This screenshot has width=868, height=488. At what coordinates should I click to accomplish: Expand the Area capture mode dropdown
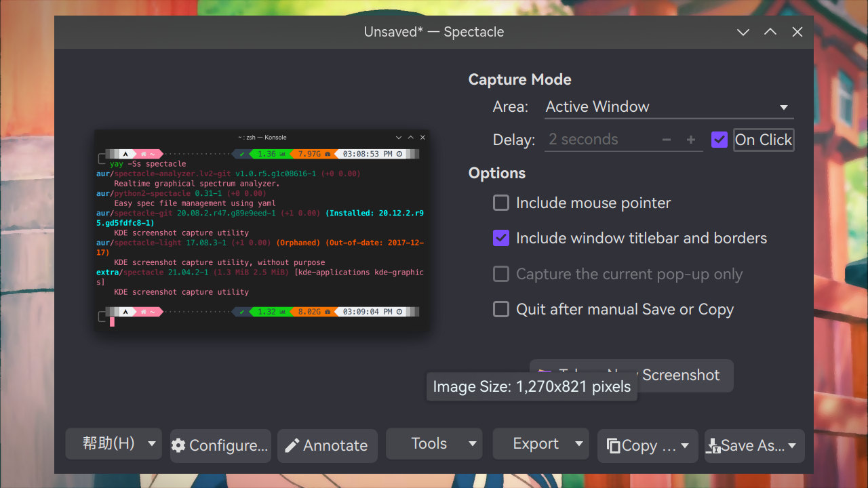coord(669,107)
